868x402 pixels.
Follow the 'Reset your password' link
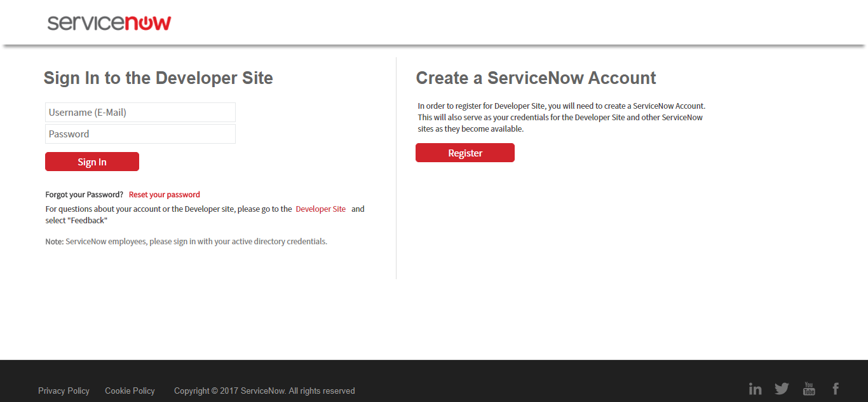[164, 195]
